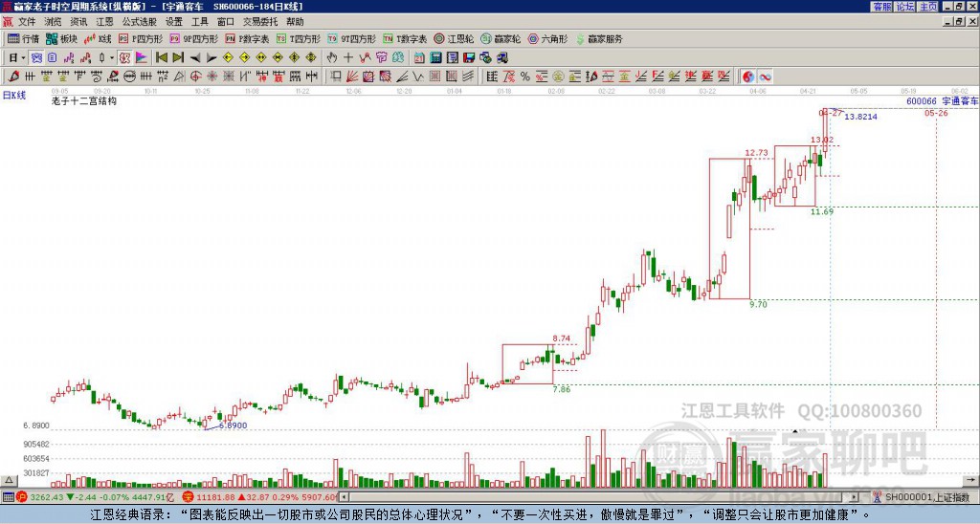The height and width of the screenshot is (524, 980).
Task: Jump to last bar with green skip-forward icon
Action: point(178,58)
